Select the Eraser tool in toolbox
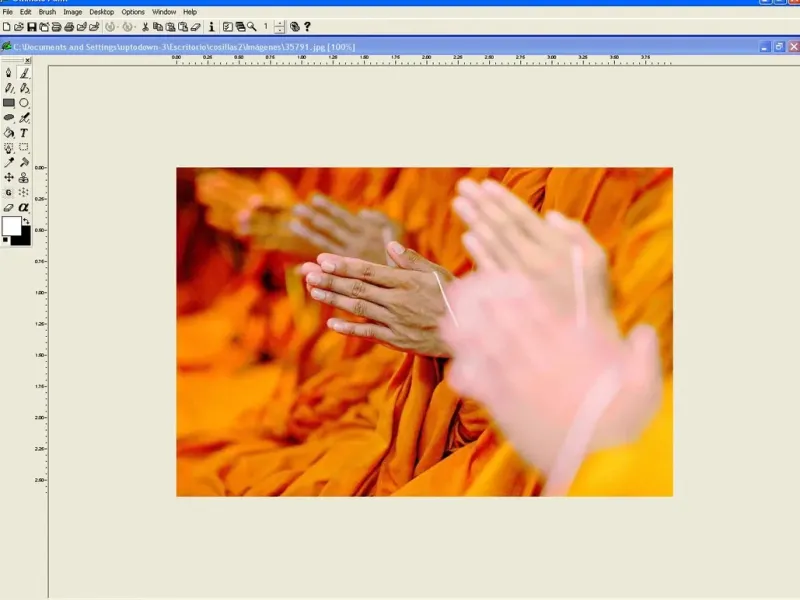The height and width of the screenshot is (600, 800). coord(9,208)
